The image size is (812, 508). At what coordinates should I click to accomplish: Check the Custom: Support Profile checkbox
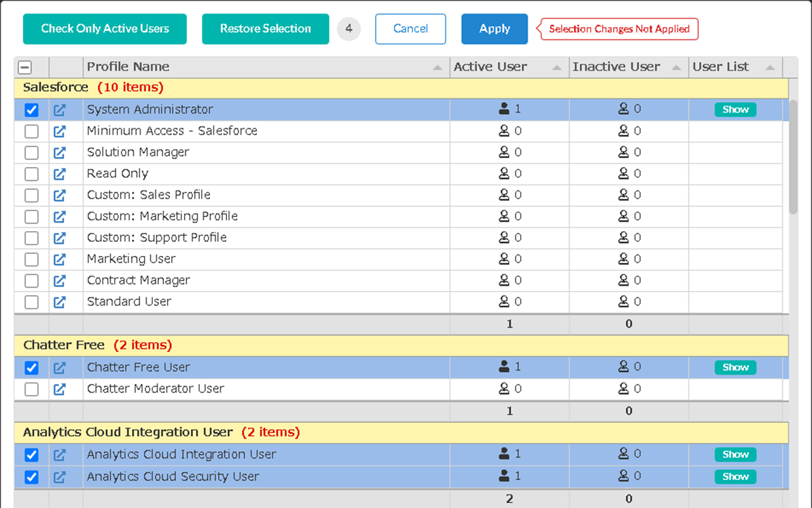tap(31, 238)
